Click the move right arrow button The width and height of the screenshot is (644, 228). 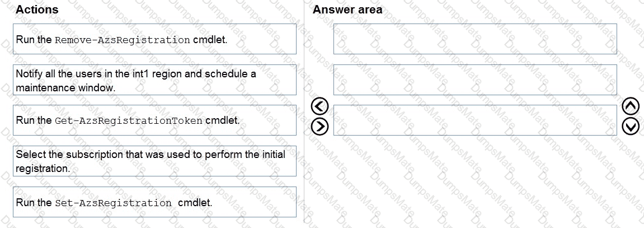(319, 127)
